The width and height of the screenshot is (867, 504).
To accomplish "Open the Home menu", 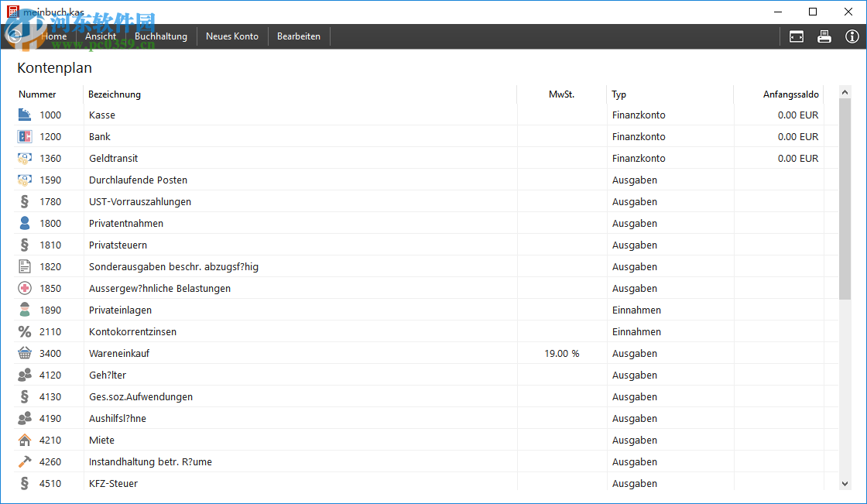I will 53,36.
